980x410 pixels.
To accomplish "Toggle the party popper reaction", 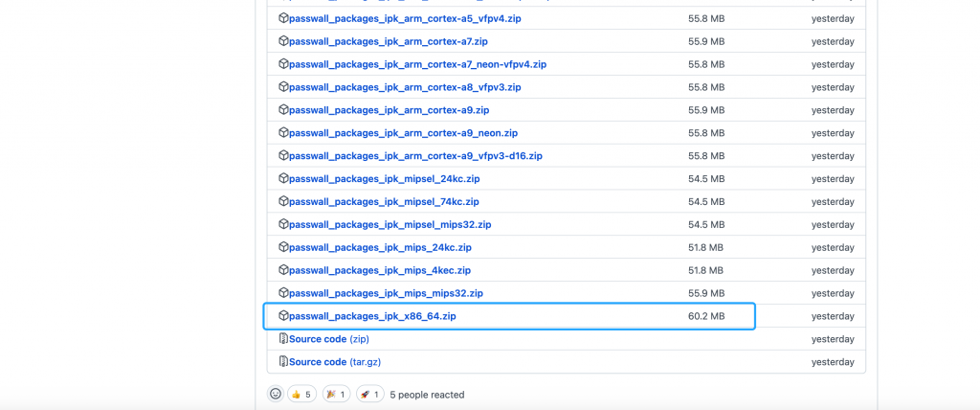I will click(x=336, y=395).
